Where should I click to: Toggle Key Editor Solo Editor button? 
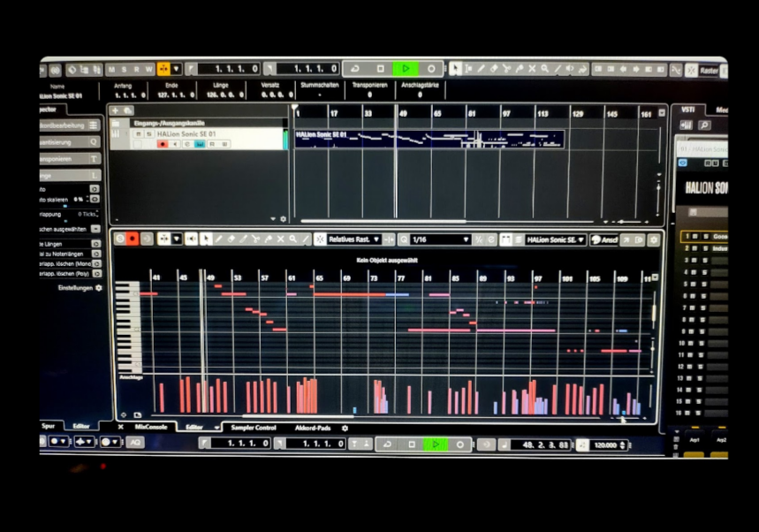(120, 239)
